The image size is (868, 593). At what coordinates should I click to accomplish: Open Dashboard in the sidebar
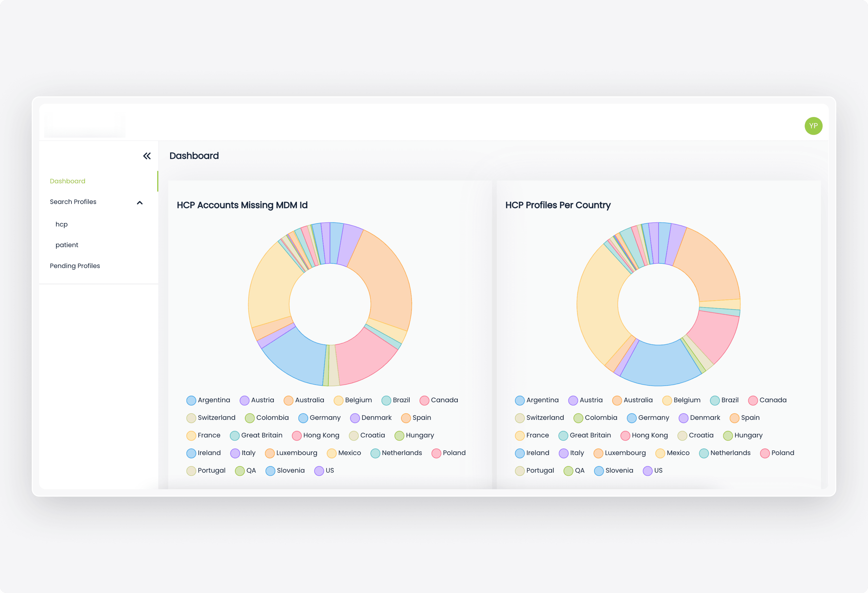67,181
